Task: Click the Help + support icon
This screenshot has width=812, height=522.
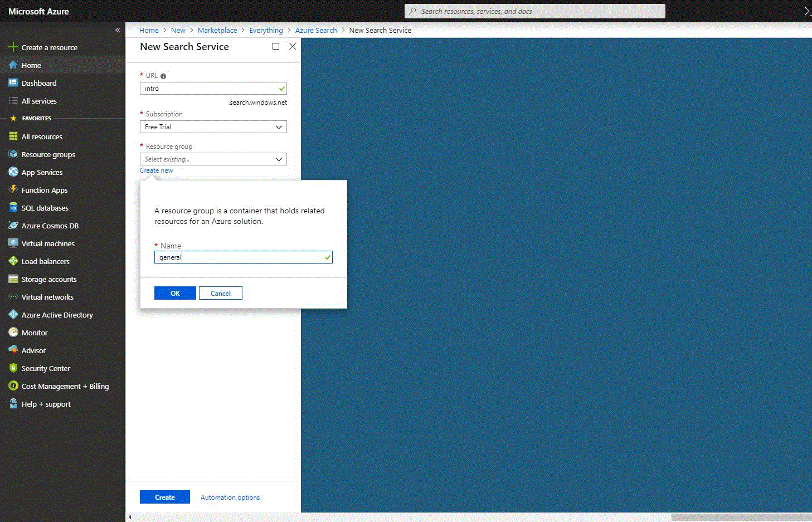Action: 13,404
